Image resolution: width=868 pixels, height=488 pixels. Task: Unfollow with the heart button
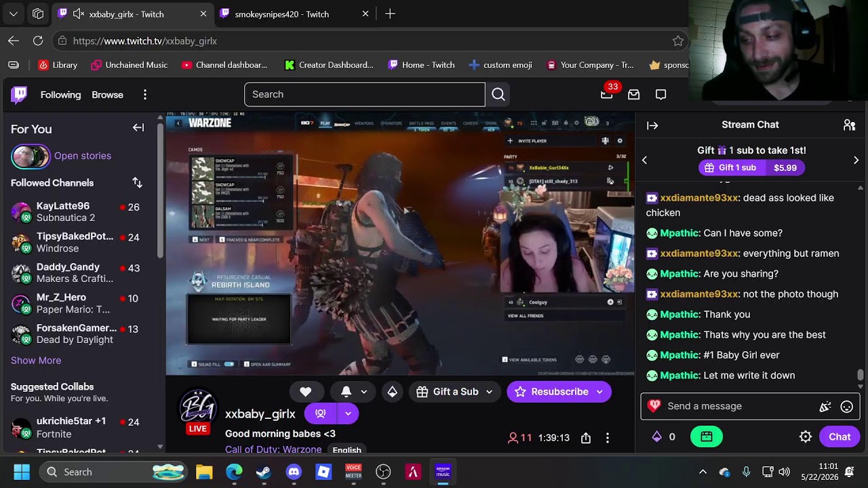pyautogui.click(x=305, y=392)
